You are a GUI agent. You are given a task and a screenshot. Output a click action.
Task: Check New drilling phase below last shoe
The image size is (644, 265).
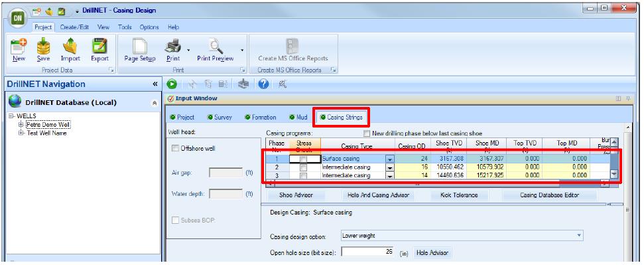[x=366, y=133]
